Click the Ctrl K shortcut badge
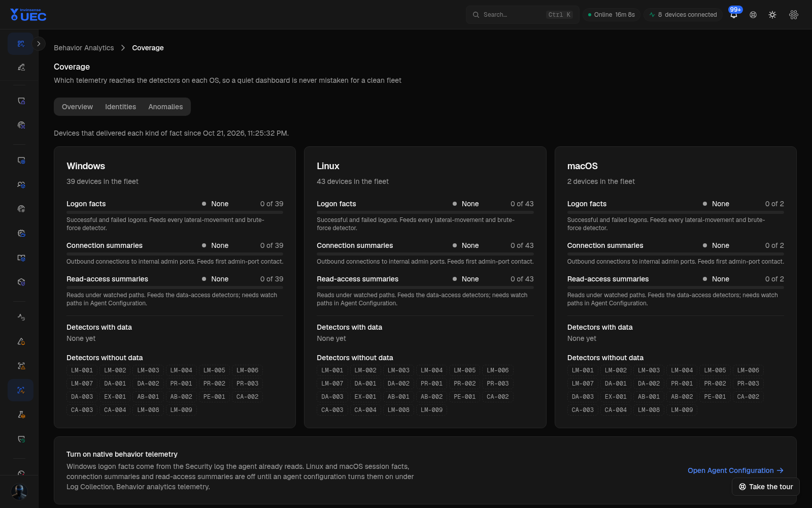This screenshot has height=508, width=812. click(560, 15)
